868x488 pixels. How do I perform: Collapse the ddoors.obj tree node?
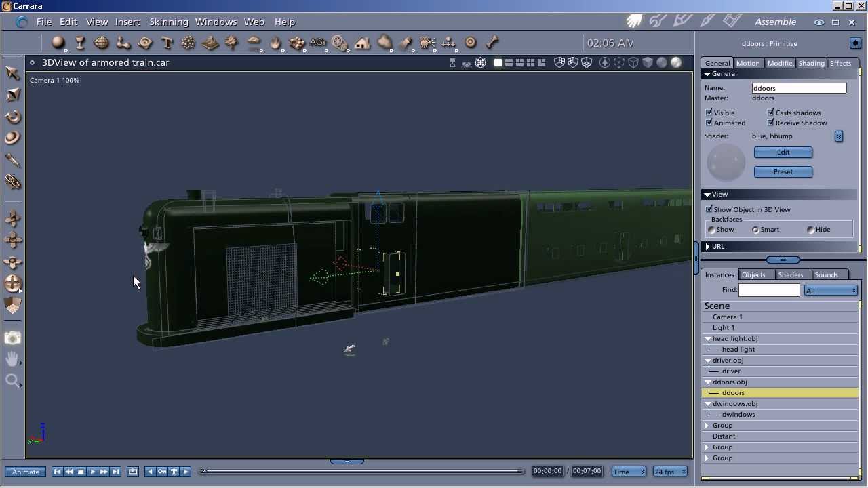[708, 382]
